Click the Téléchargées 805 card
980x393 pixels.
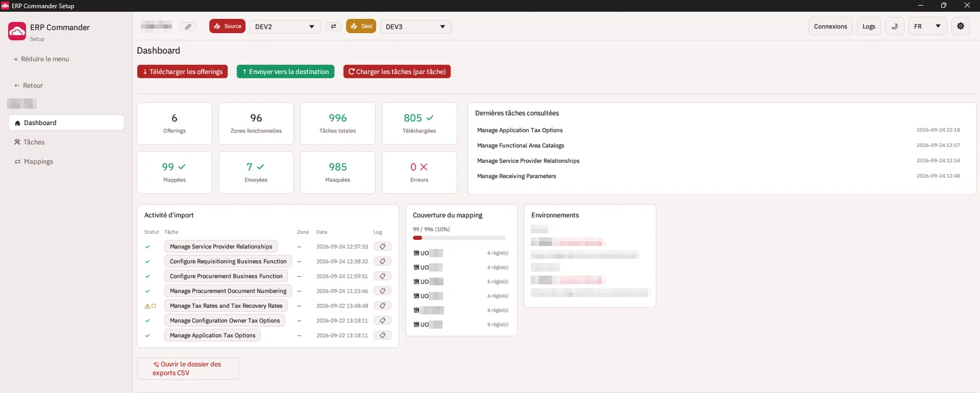pyautogui.click(x=420, y=124)
